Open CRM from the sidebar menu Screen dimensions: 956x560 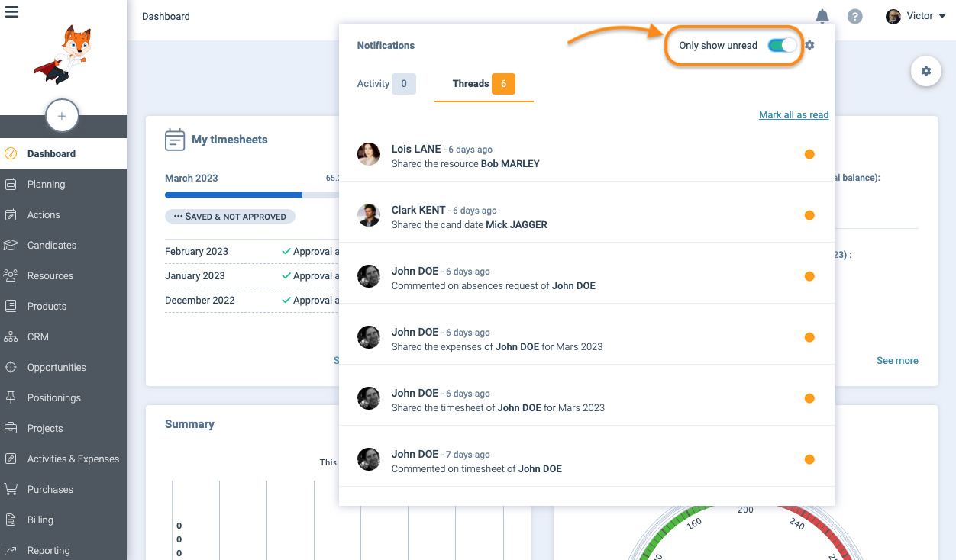point(63,336)
